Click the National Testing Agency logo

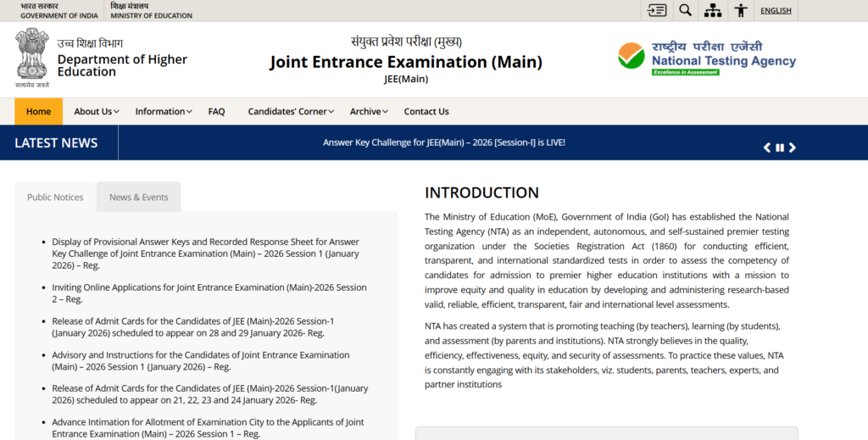[707, 58]
